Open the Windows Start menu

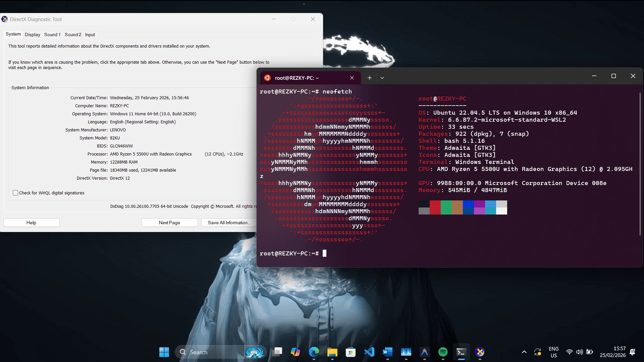pyautogui.click(x=164, y=352)
